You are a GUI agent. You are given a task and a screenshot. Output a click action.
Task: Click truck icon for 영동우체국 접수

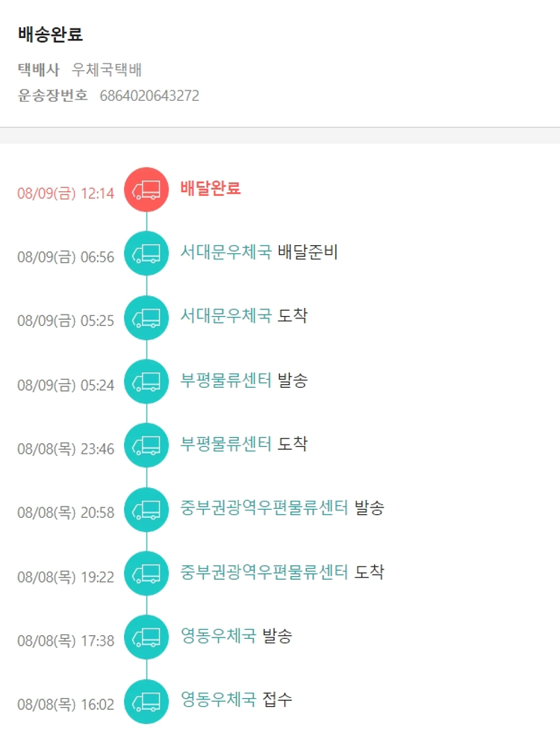click(x=146, y=701)
